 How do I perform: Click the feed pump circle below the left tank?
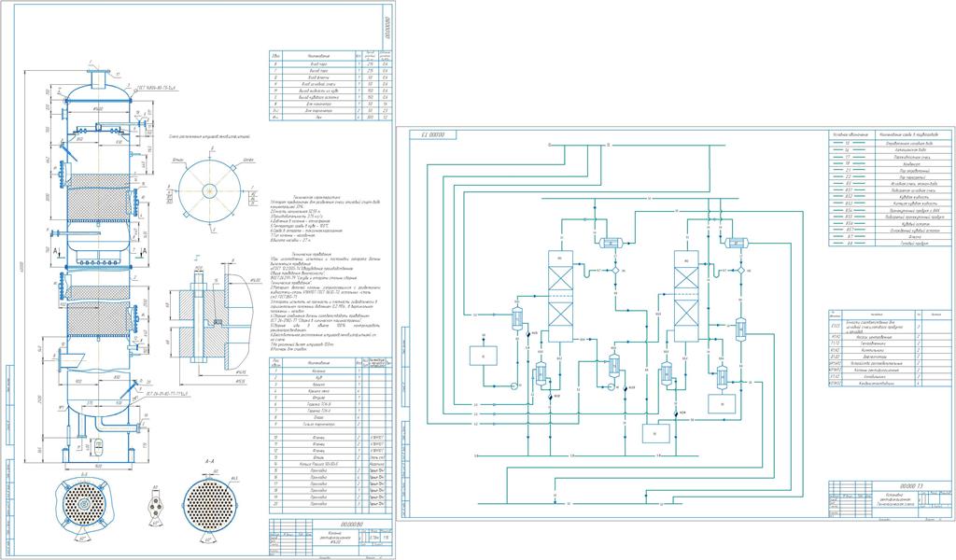(513, 385)
